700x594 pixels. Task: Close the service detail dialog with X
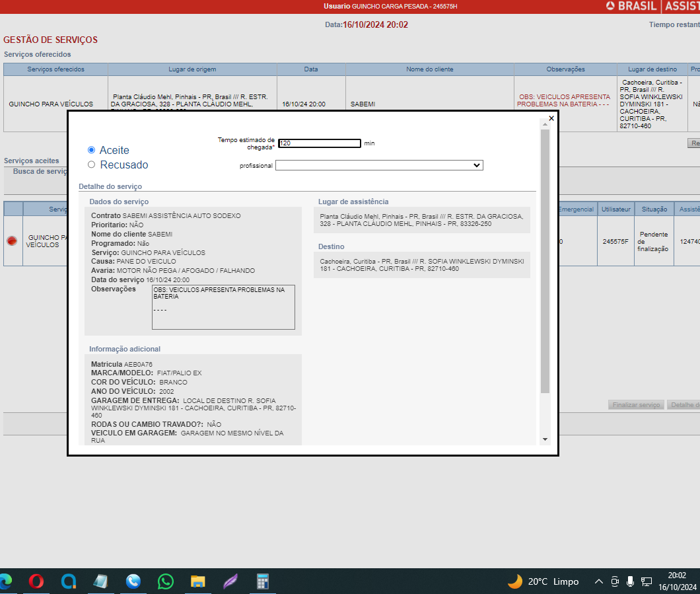coord(551,119)
